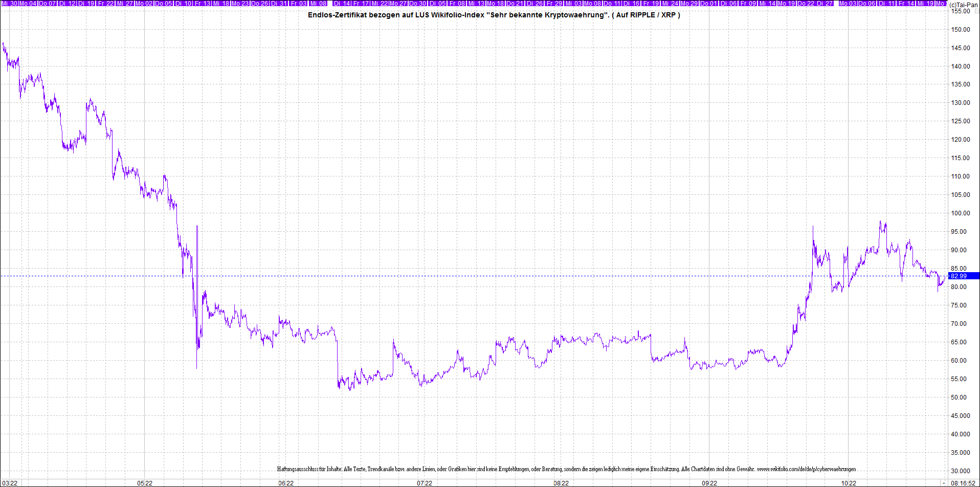Image resolution: width=980 pixels, height=487 pixels.
Task: Click the 90.00 price axis label
Action: tap(959, 250)
